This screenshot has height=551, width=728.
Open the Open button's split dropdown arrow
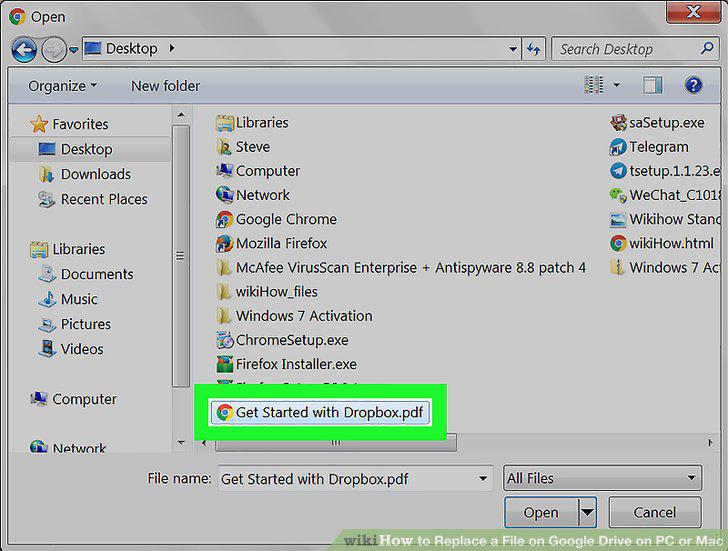pos(588,512)
